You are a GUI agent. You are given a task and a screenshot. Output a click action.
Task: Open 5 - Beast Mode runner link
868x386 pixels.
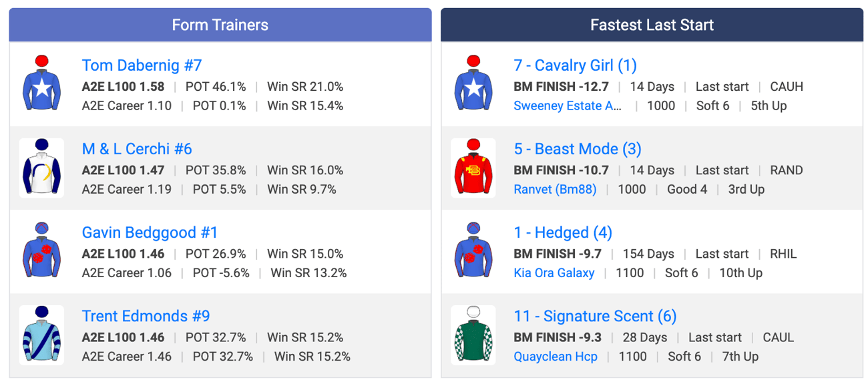click(x=578, y=149)
